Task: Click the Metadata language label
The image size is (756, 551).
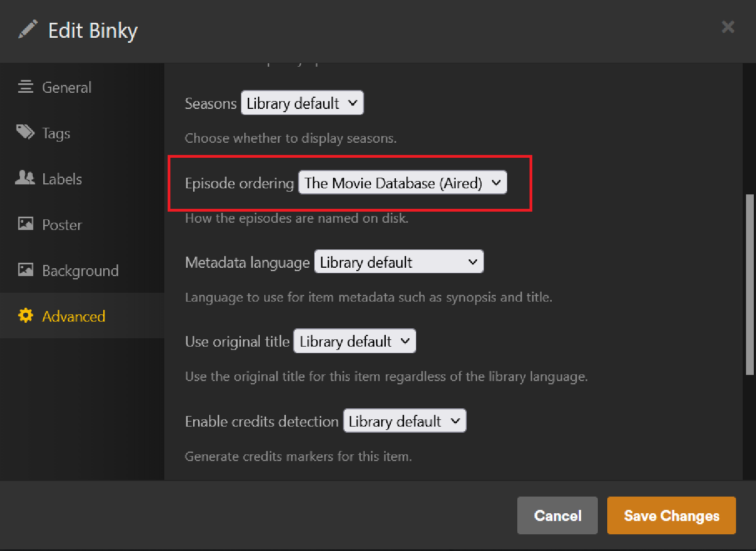Action: [248, 263]
